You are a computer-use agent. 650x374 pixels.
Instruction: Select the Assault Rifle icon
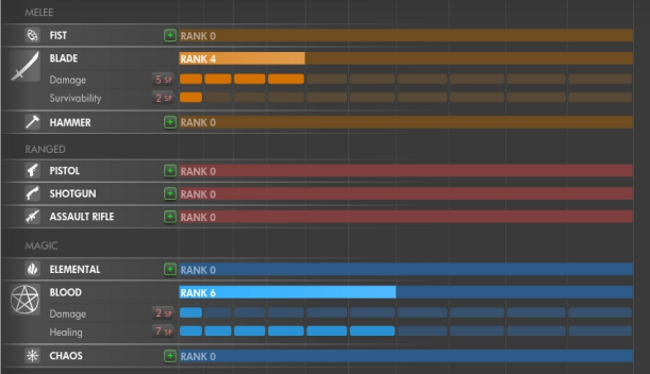click(x=32, y=216)
